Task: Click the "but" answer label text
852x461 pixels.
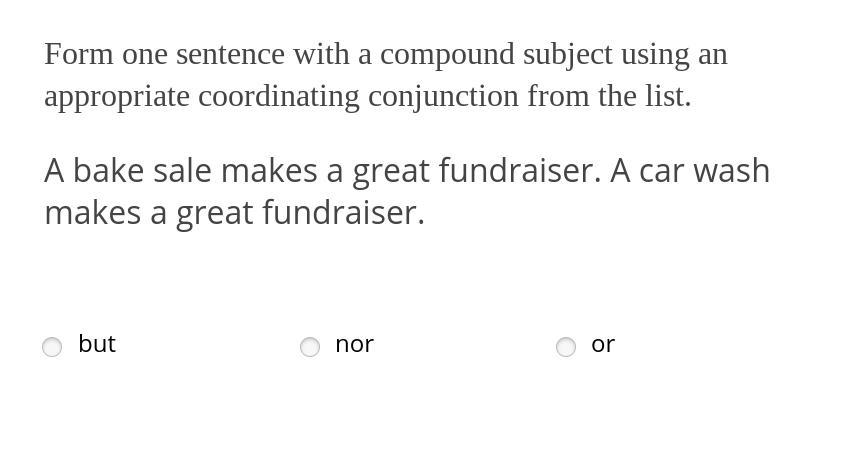Action: 97,344
